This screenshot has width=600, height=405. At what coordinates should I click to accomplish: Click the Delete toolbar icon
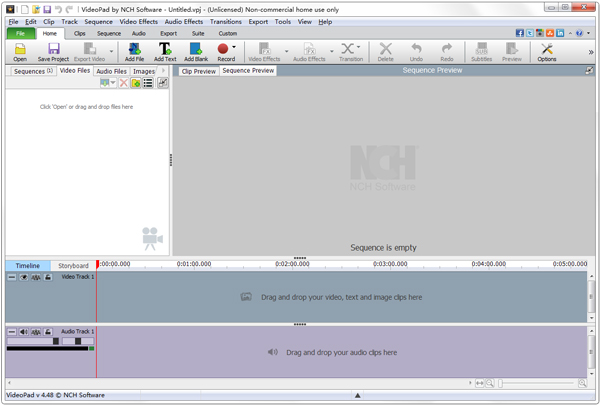(x=385, y=52)
